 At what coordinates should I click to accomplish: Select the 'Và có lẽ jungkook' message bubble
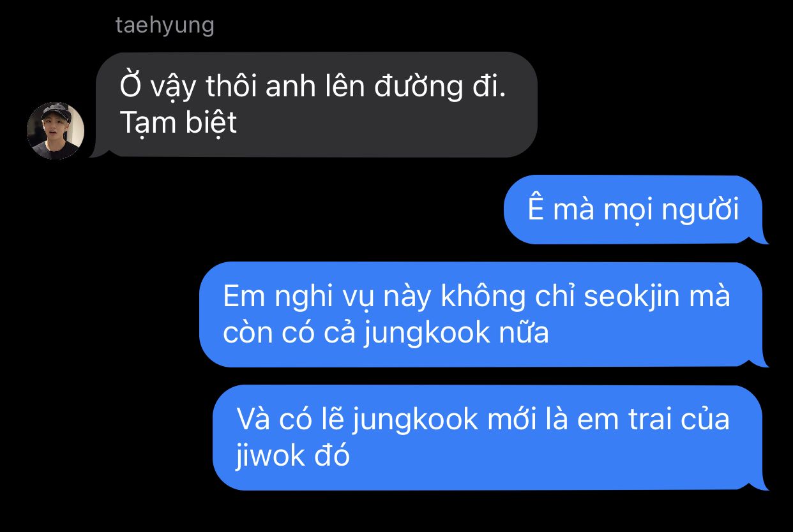point(488,438)
